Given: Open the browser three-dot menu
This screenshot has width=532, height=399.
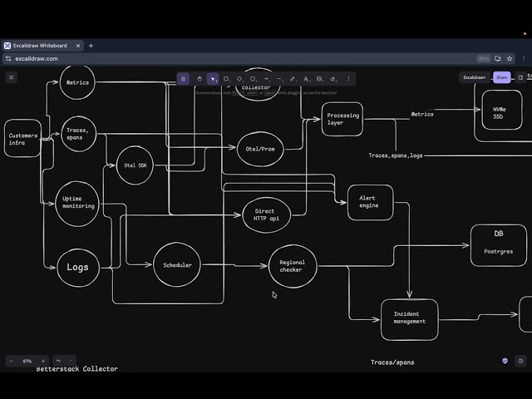Looking at the screenshot, I should 524,59.
